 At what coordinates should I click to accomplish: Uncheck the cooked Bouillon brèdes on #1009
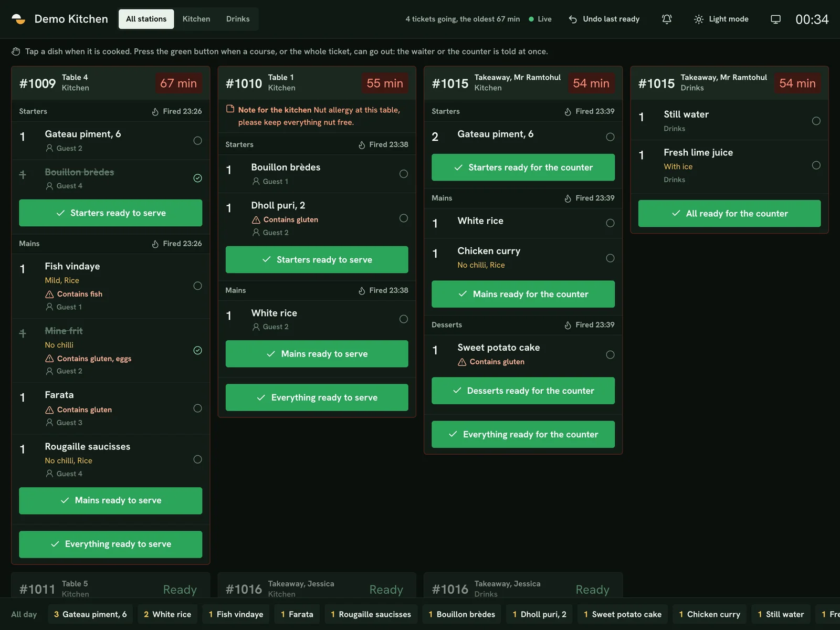point(197,178)
